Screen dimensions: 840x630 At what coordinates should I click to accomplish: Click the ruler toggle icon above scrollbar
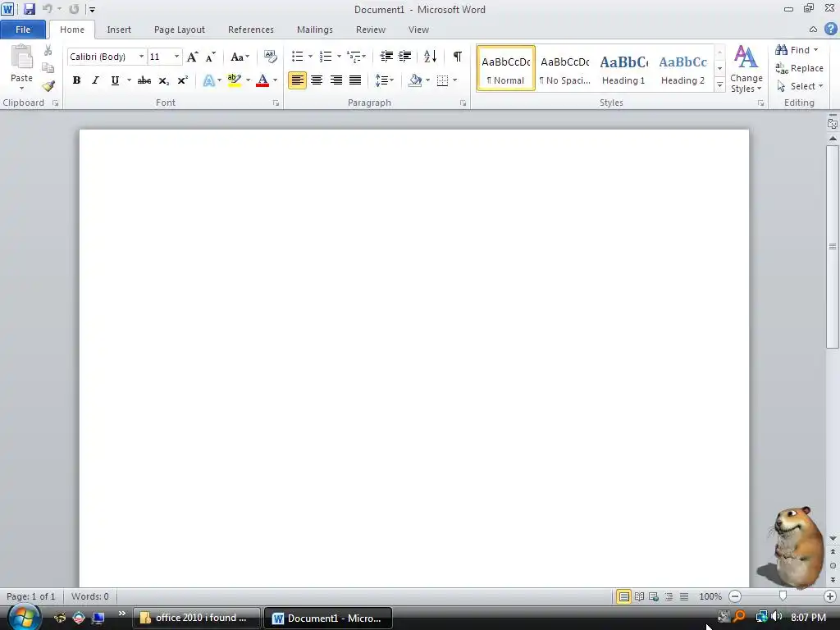tap(833, 123)
